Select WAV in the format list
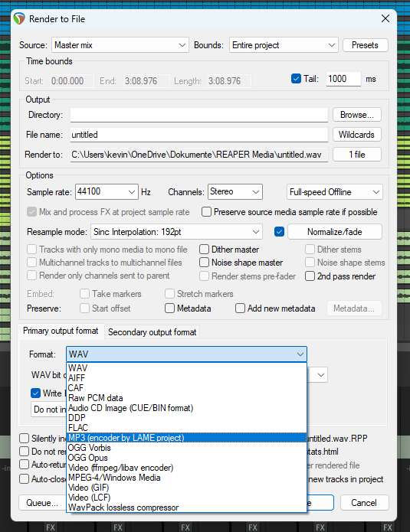This screenshot has height=532, width=410. 186,368
